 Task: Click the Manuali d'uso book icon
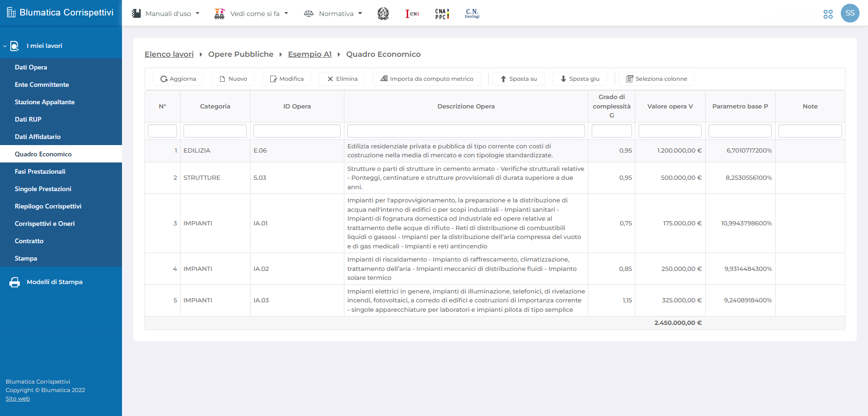coord(136,13)
